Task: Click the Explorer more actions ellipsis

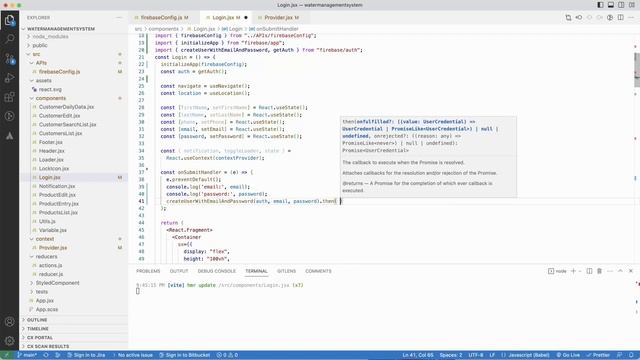Action: click(x=119, y=18)
